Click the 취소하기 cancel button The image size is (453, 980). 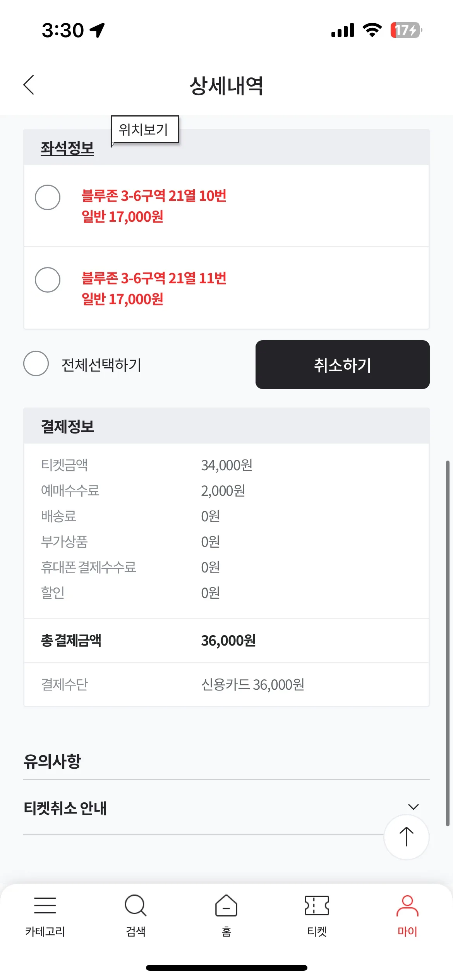pyautogui.click(x=343, y=365)
